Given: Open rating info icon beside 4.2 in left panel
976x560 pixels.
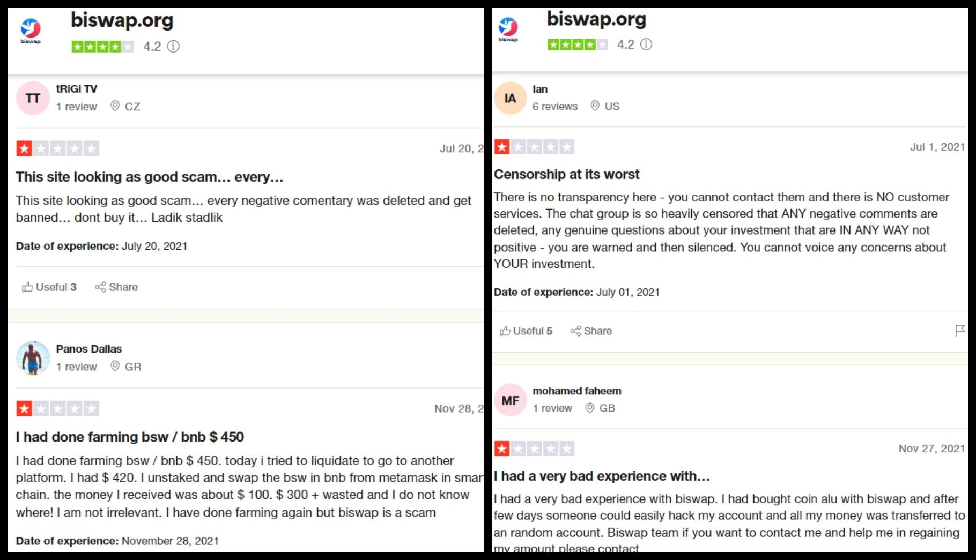Looking at the screenshot, I should tap(173, 47).
